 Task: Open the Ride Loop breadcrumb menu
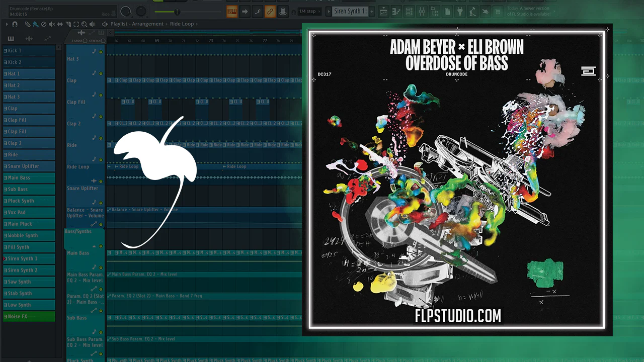[x=182, y=24]
